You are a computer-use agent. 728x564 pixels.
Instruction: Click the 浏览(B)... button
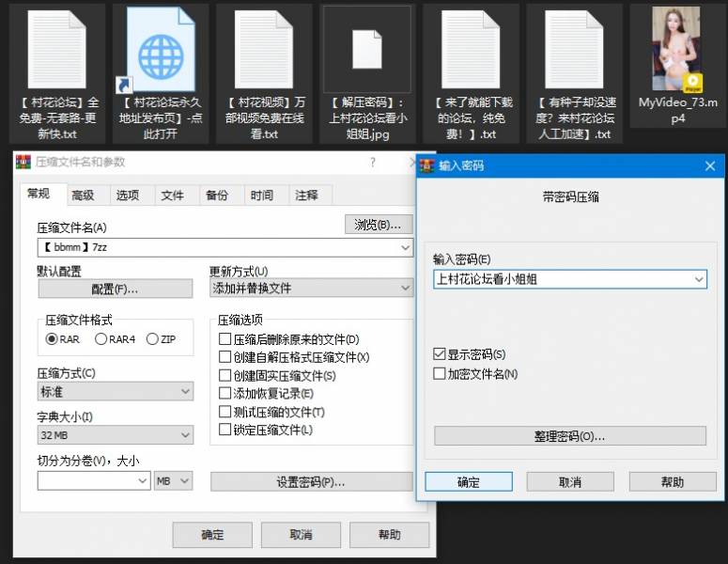point(379,225)
